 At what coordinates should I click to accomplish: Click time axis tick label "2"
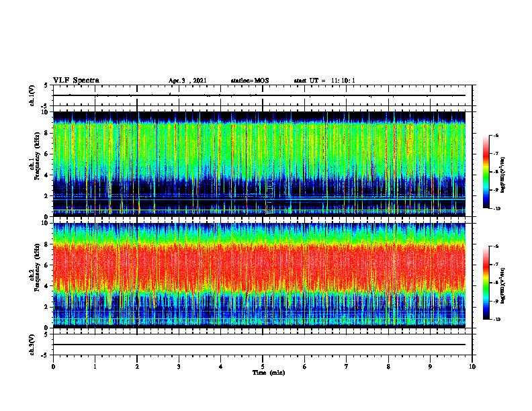tap(137, 367)
